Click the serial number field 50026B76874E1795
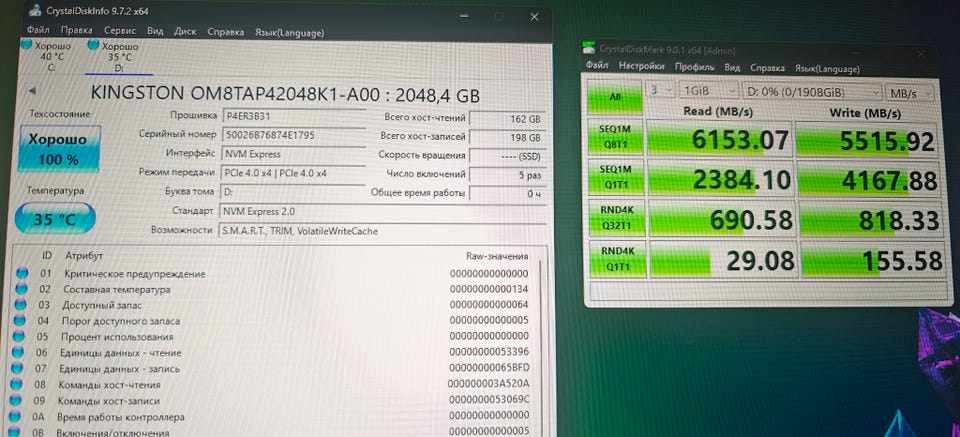Image resolution: width=960 pixels, height=437 pixels. pyautogui.click(x=293, y=135)
